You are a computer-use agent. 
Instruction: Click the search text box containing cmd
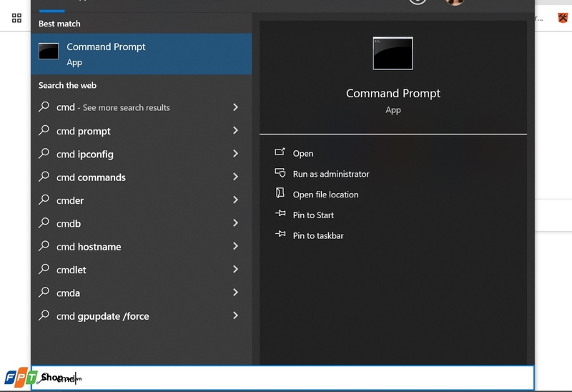point(286,378)
